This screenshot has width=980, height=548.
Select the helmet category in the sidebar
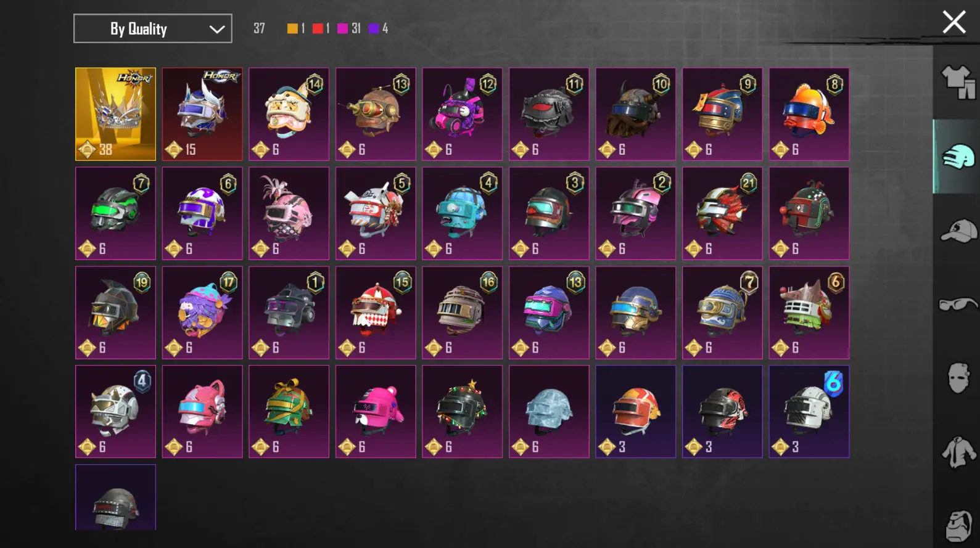[x=958, y=157]
